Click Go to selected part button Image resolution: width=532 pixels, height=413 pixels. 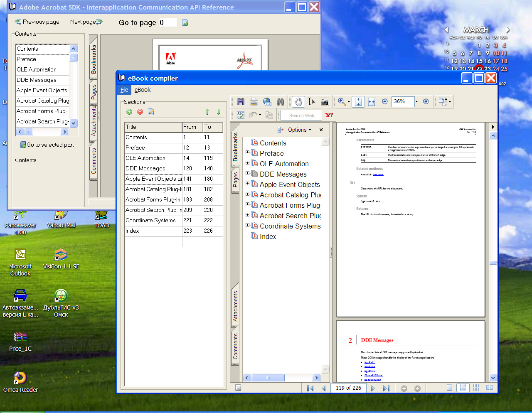tap(47, 145)
